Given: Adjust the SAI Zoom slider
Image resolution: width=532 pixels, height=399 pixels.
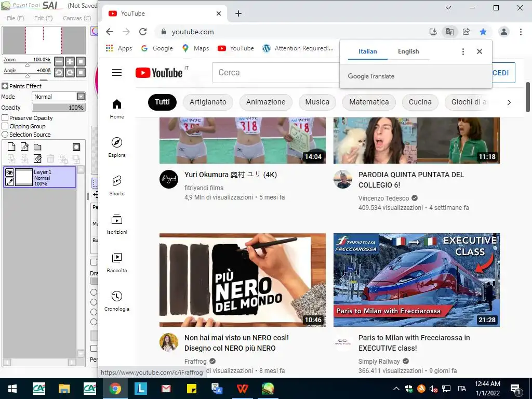Looking at the screenshot, I should pyautogui.click(x=27, y=64).
